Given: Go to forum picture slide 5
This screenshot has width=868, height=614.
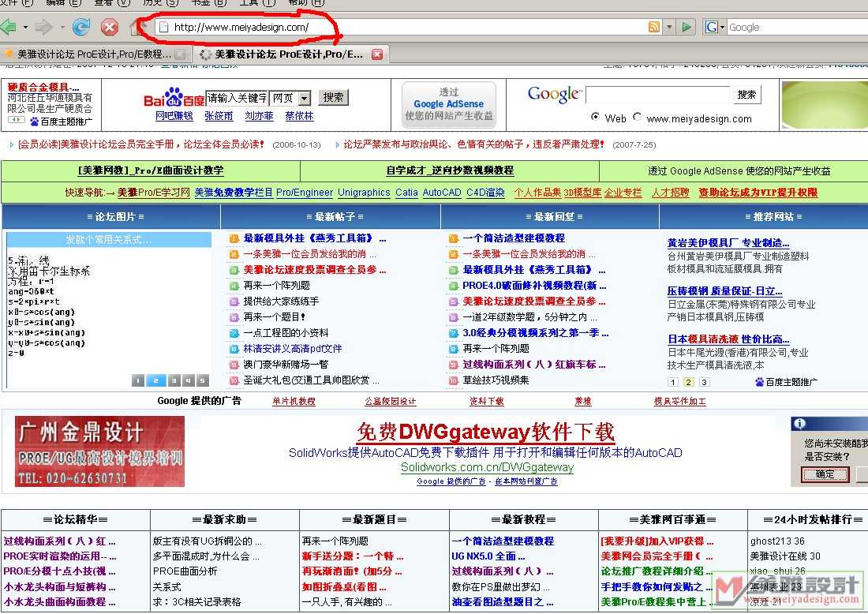Looking at the screenshot, I should [x=203, y=380].
